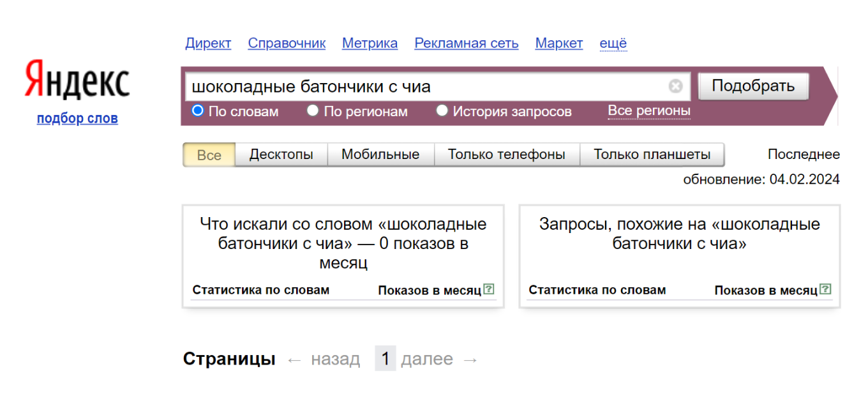Expand the «ещё» services menu
Viewport: 868px width, 408px height.
[613, 43]
